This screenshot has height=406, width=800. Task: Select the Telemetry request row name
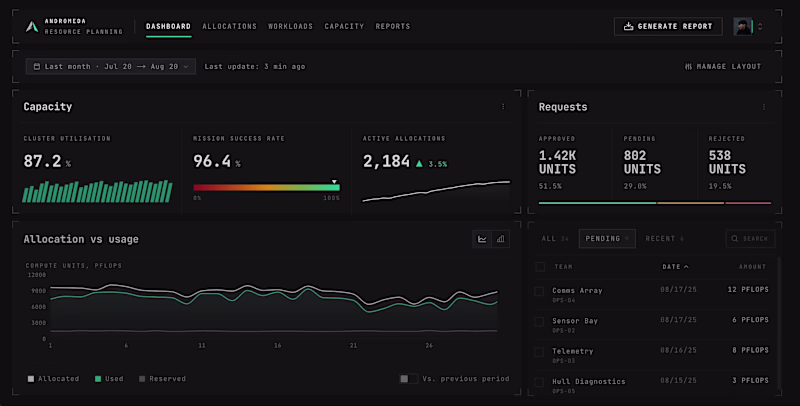pos(572,351)
